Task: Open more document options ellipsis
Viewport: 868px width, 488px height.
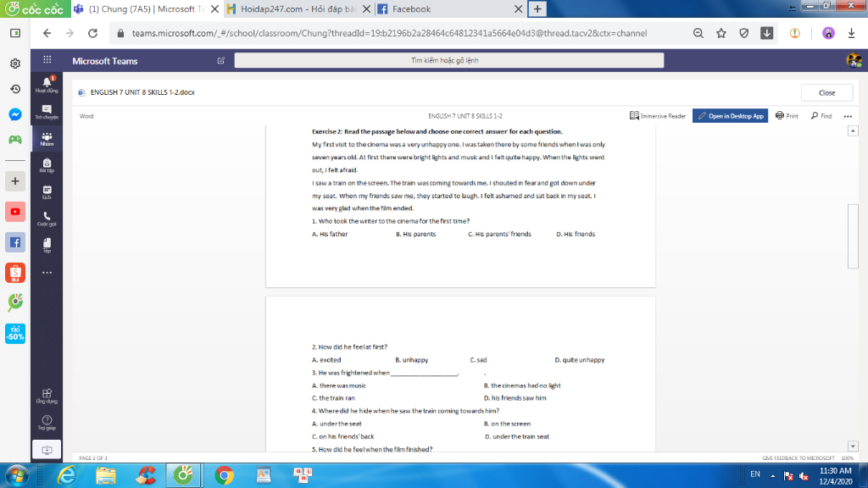Action: coord(848,116)
